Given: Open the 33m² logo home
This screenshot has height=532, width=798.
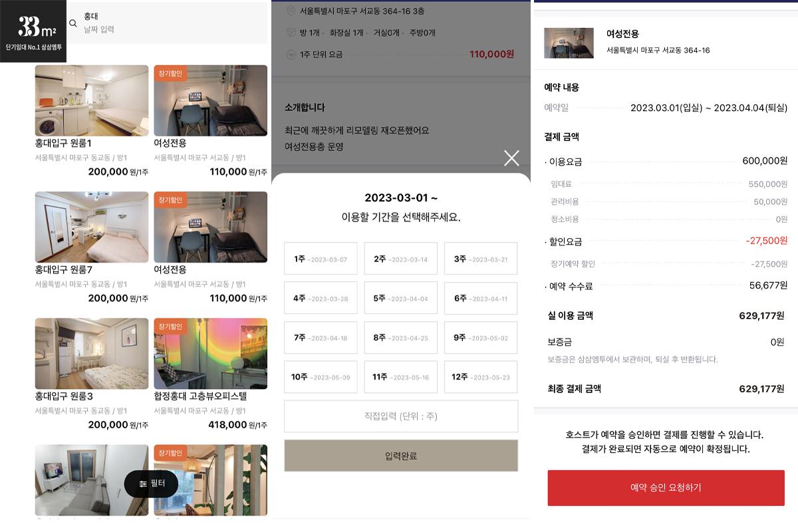Looking at the screenshot, I should 33,31.
